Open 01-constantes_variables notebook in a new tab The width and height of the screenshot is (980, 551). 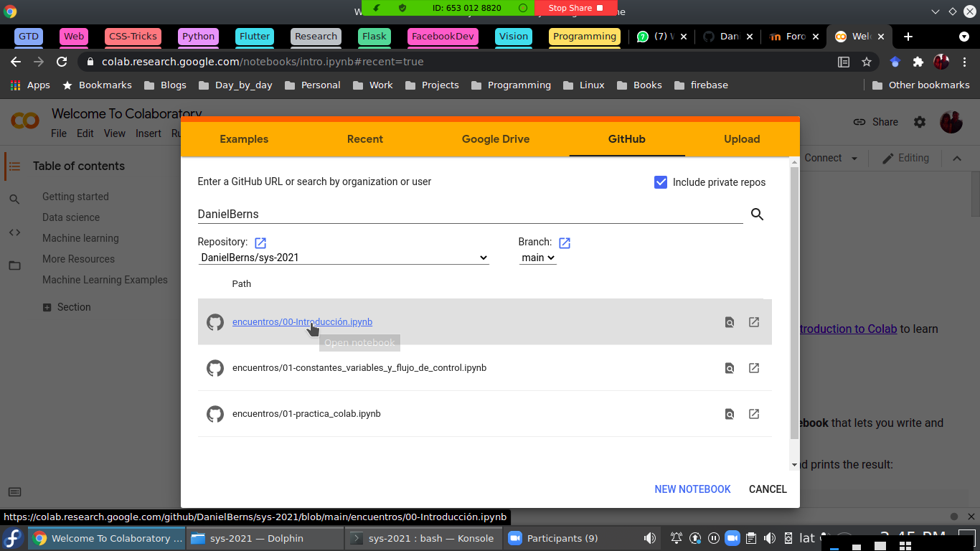tap(754, 368)
